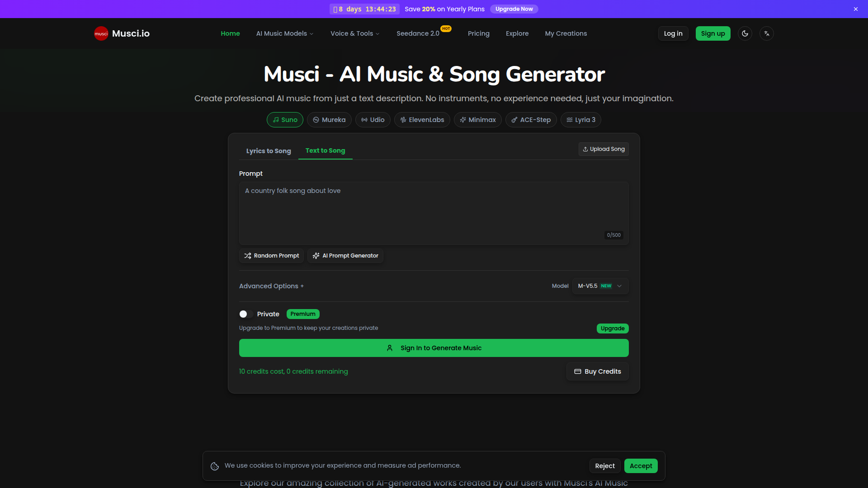Expand Advanced Options section

(271, 286)
